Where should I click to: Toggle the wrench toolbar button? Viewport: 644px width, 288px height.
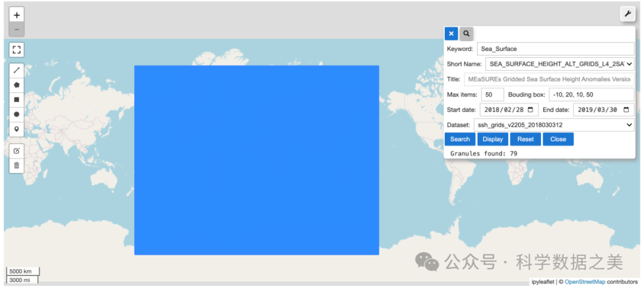point(627,14)
